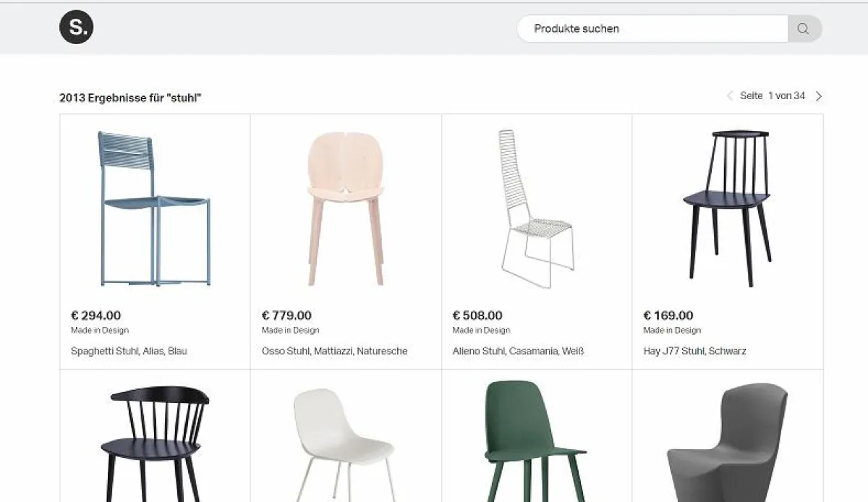Open the Alieno Stuhl, Casamania, Weiß link
Screen dimensions: 868x502
pyautogui.click(x=517, y=351)
